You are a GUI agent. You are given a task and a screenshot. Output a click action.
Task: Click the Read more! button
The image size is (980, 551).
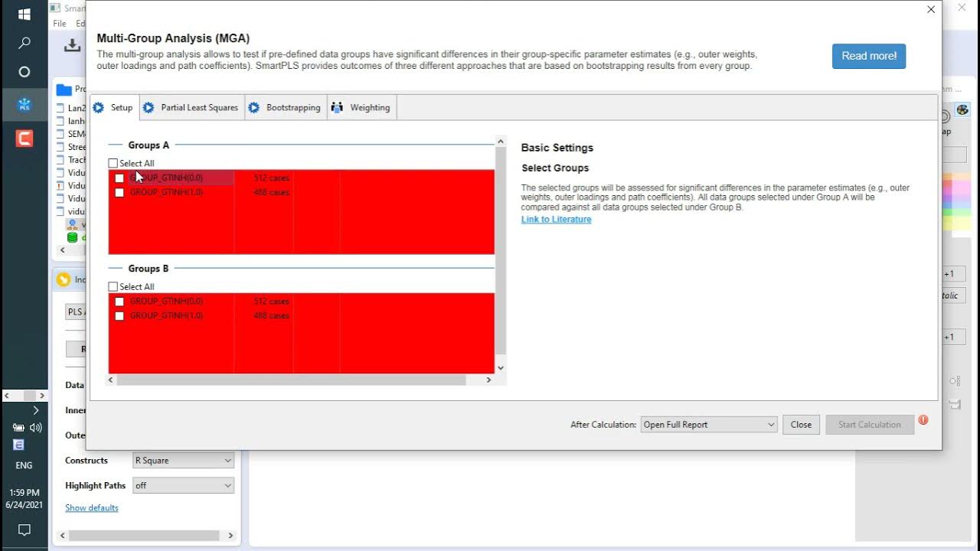click(x=869, y=56)
